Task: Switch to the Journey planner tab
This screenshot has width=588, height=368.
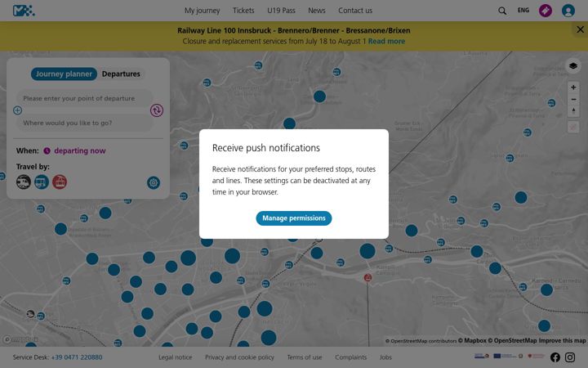Action: 64,74
